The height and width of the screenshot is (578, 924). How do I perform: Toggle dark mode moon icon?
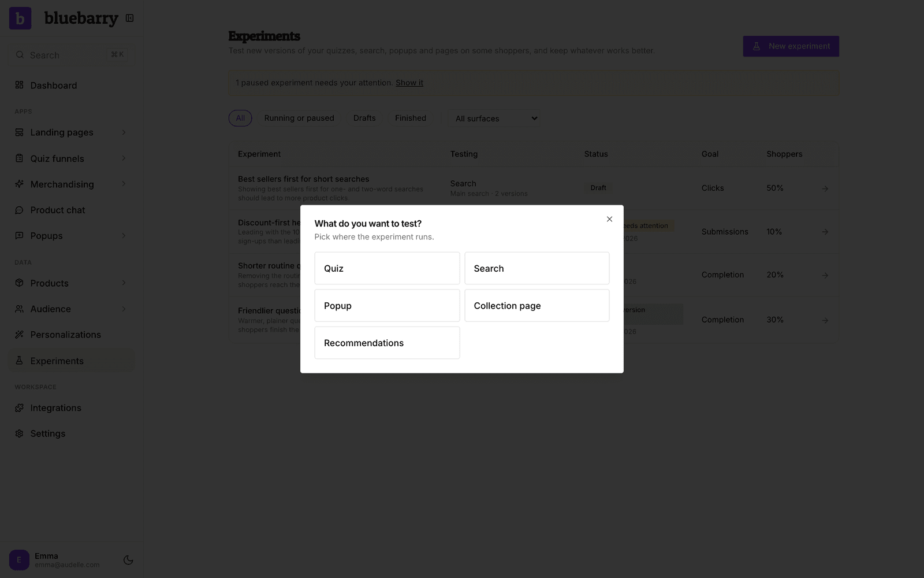[x=128, y=560]
